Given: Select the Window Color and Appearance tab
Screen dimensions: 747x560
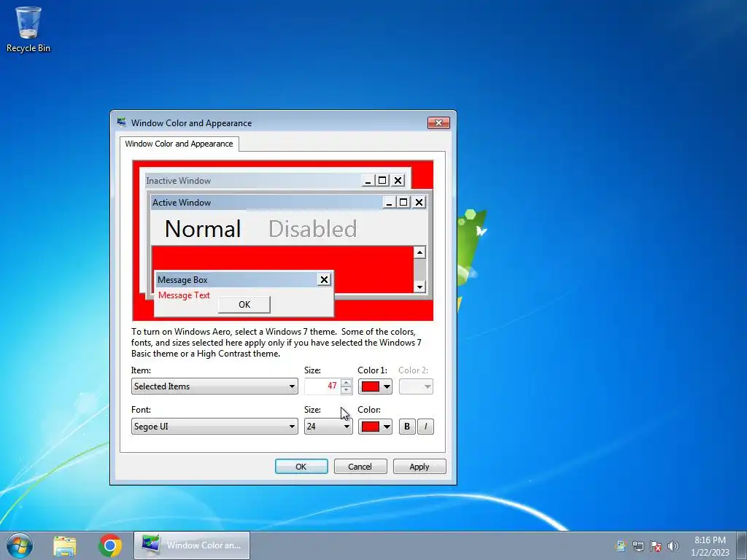Looking at the screenshot, I should 179,144.
